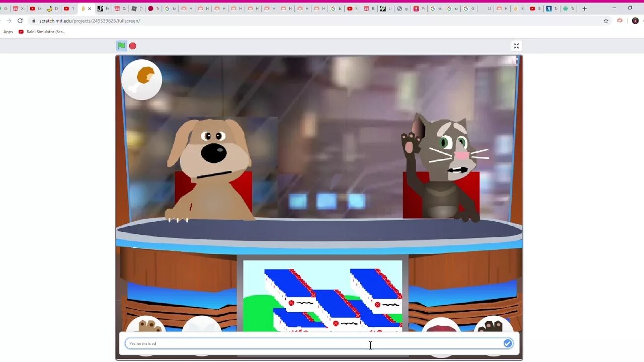The image size is (644, 362).
Task: Bookmark this page with the star icon
Action: [x=606, y=21]
